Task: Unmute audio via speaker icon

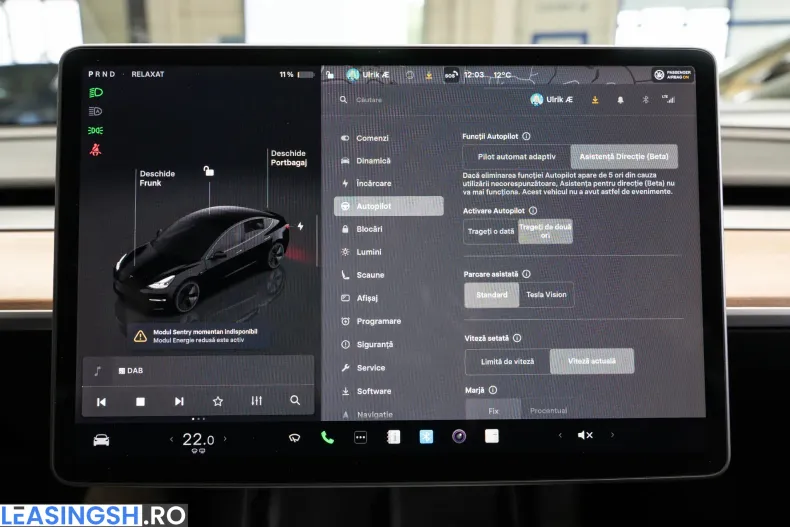Action: click(585, 435)
